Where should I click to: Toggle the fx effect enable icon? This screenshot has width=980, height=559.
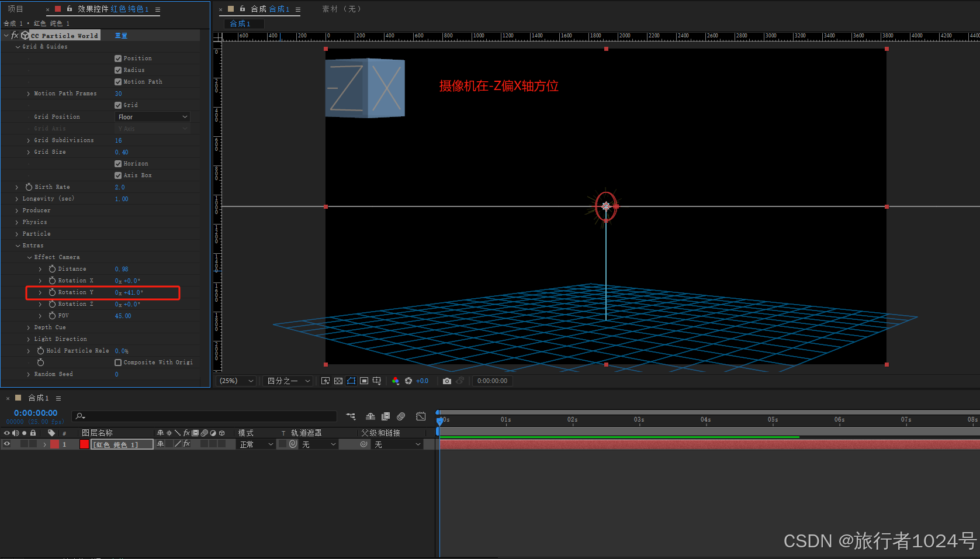15,35
